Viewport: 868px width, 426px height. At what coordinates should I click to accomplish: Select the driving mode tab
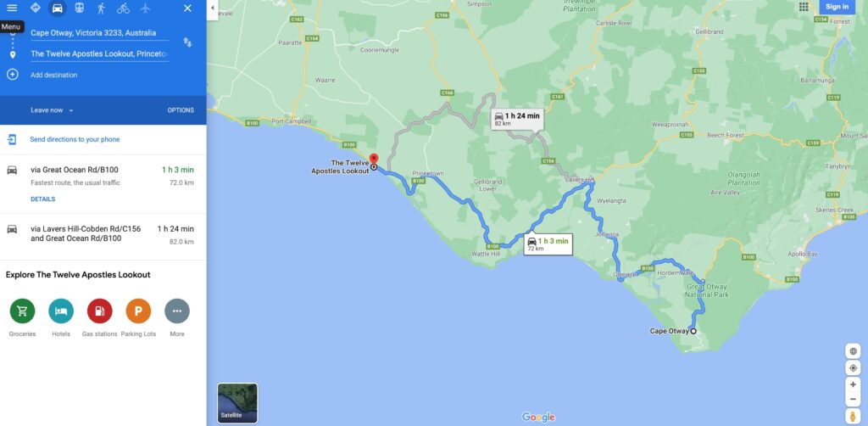coord(57,8)
